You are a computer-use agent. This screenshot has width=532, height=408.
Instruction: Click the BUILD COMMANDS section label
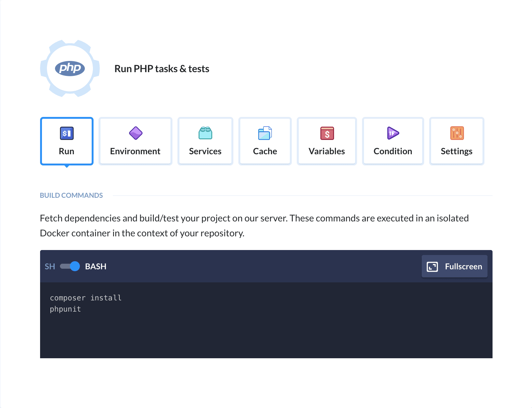(x=71, y=195)
